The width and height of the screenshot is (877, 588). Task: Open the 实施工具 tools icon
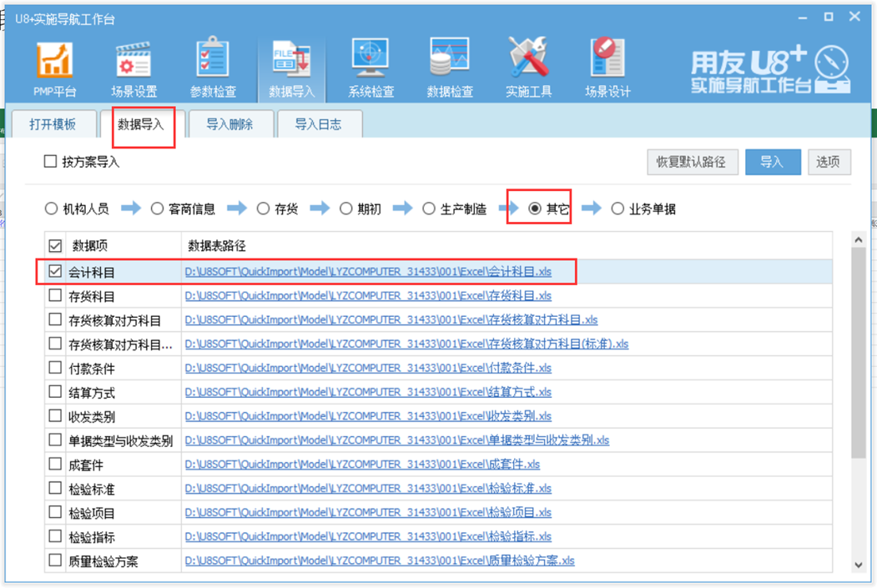pos(528,68)
